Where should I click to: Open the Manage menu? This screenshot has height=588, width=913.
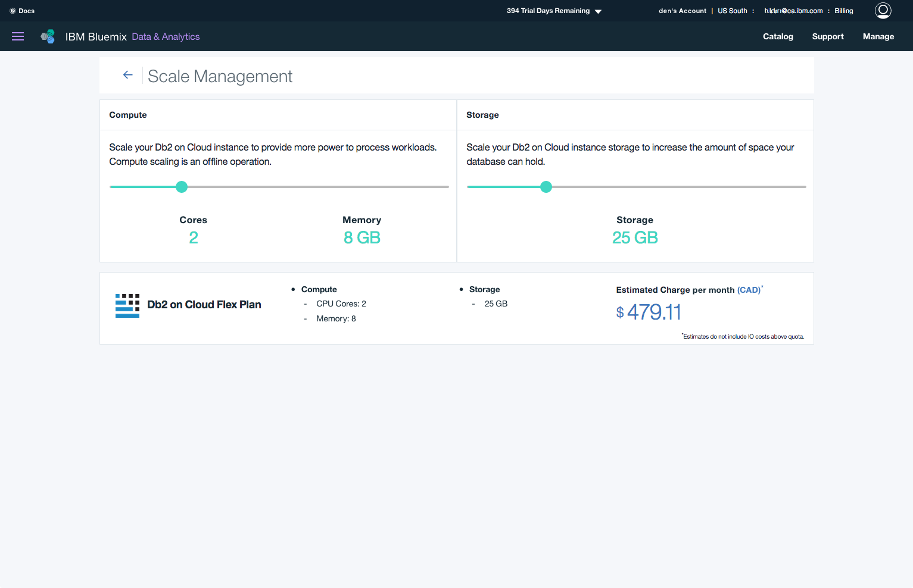878,36
